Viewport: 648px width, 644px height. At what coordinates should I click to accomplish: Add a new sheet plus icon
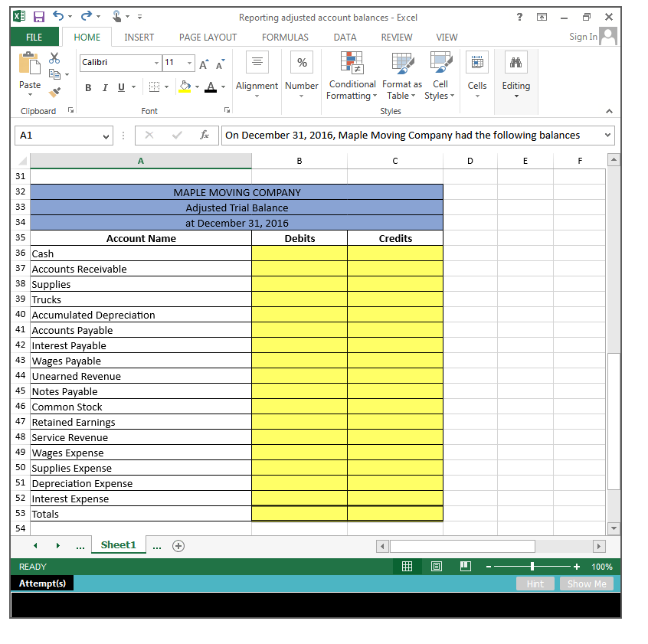click(178, 546)
